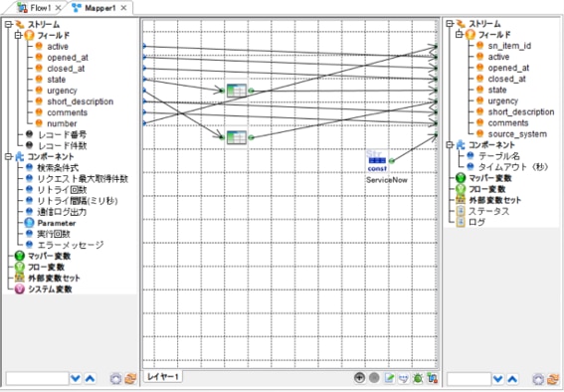Image resolution: width=564 pixels, height=392 pixels.
Task: Click the add layer plus icon
Action: [x=359, y=377]
